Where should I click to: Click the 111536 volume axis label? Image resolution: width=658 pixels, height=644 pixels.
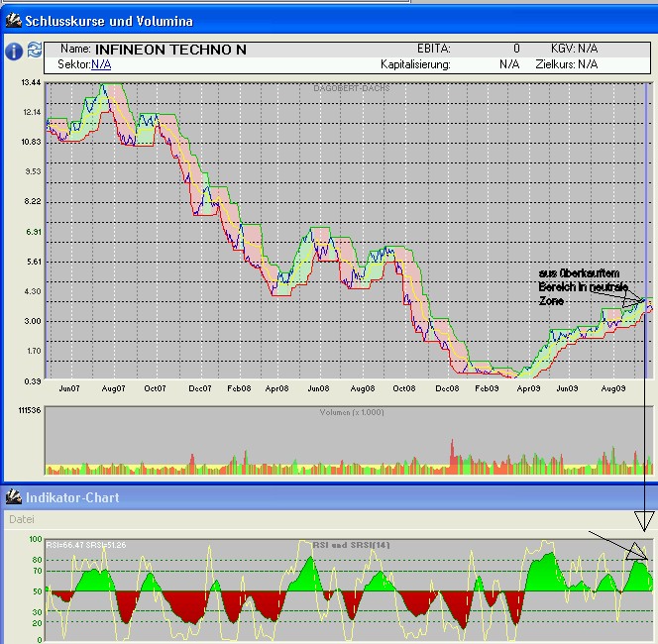30,410
